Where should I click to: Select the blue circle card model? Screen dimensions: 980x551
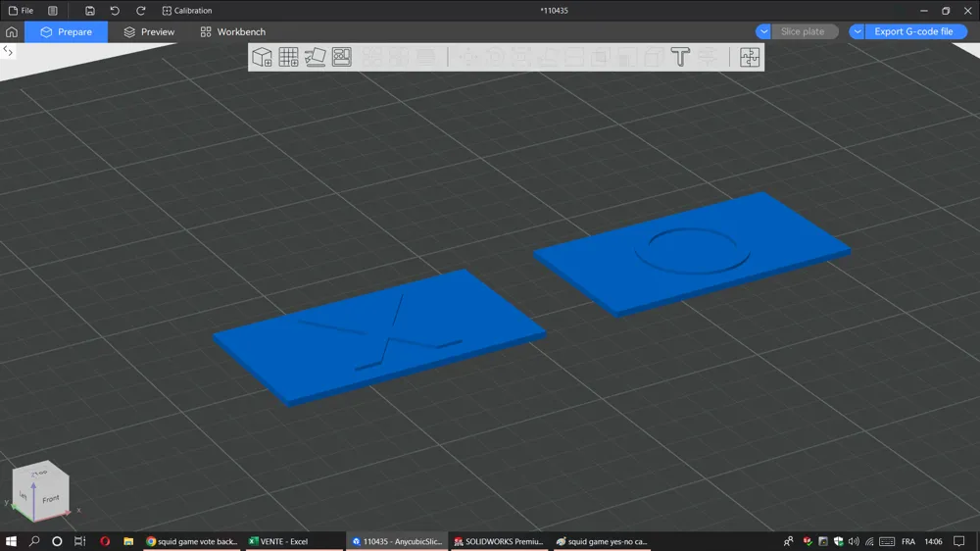(692, 253)
